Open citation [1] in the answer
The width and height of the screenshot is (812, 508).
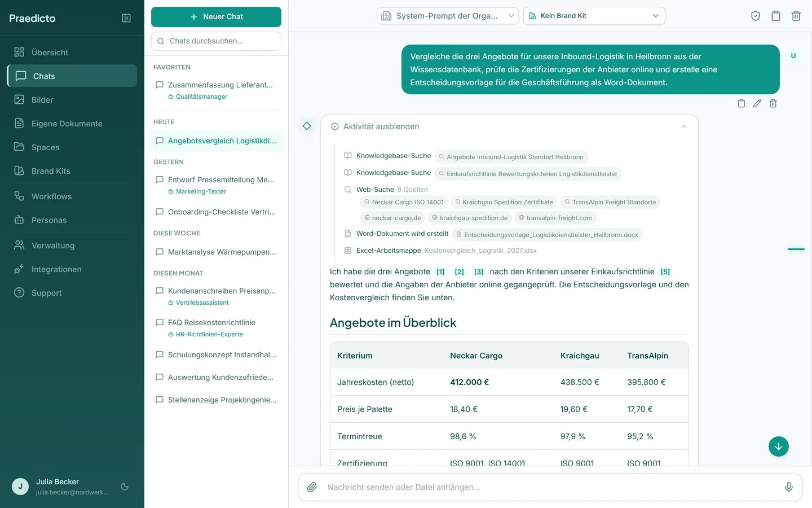click(x=440, y=271)
